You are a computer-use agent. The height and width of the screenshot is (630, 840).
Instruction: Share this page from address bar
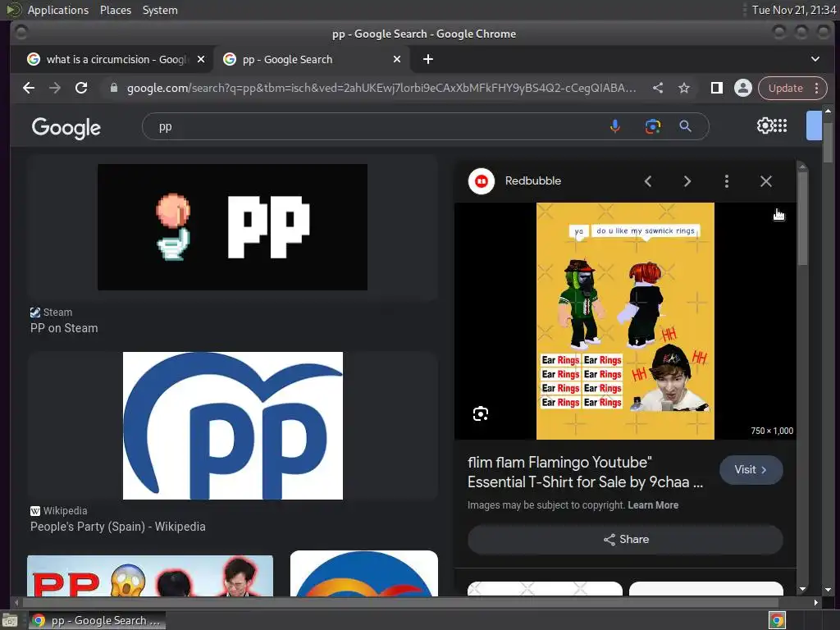[x=658, y=88]
